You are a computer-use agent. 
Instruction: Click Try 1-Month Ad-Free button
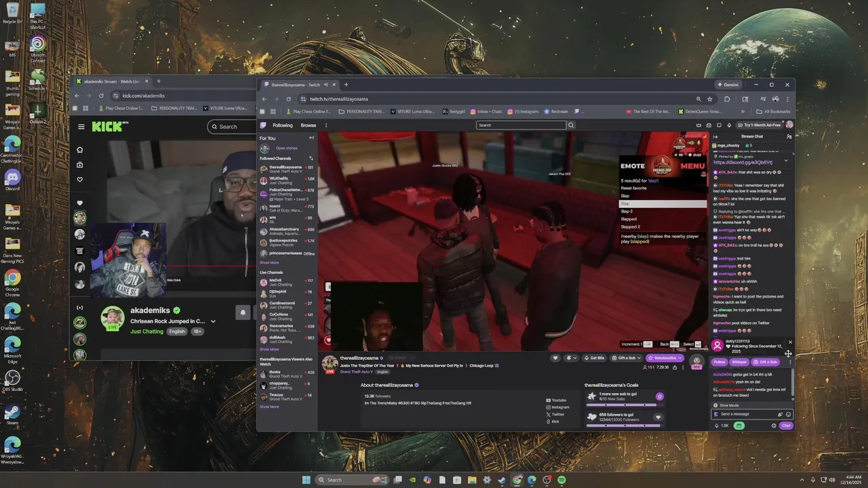[758, 125]
